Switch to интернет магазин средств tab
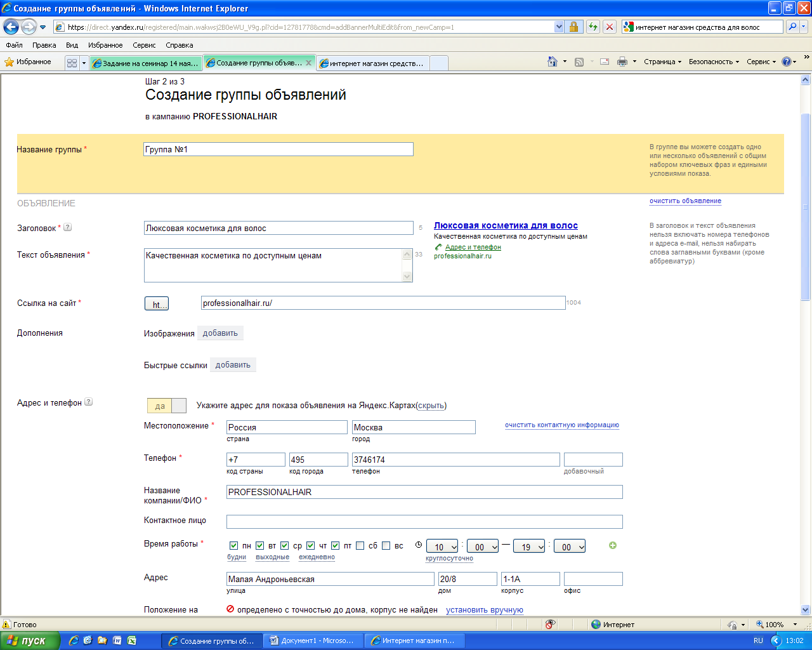Screen dimensions: 812x650 click(x=373, y=63)
